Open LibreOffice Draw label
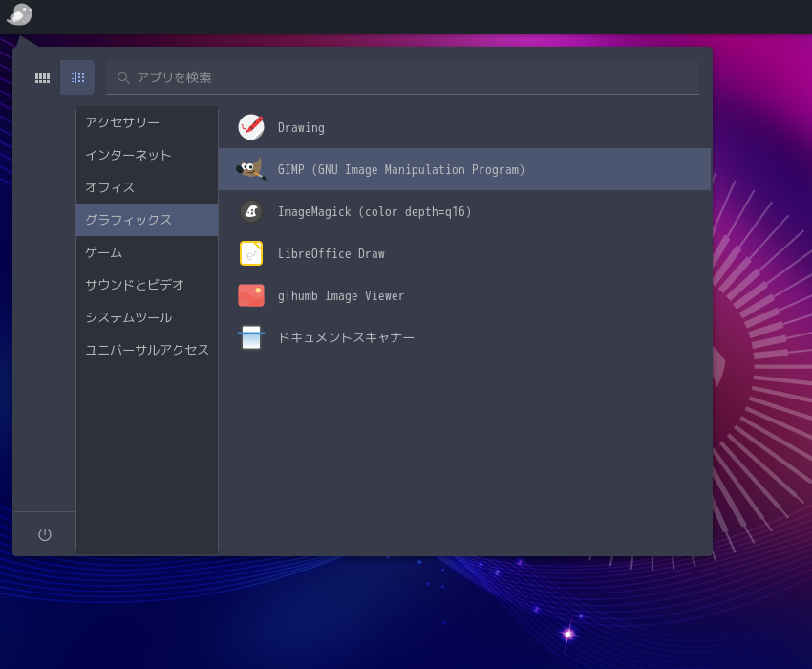The image size is (812, 669). [331, 254]
